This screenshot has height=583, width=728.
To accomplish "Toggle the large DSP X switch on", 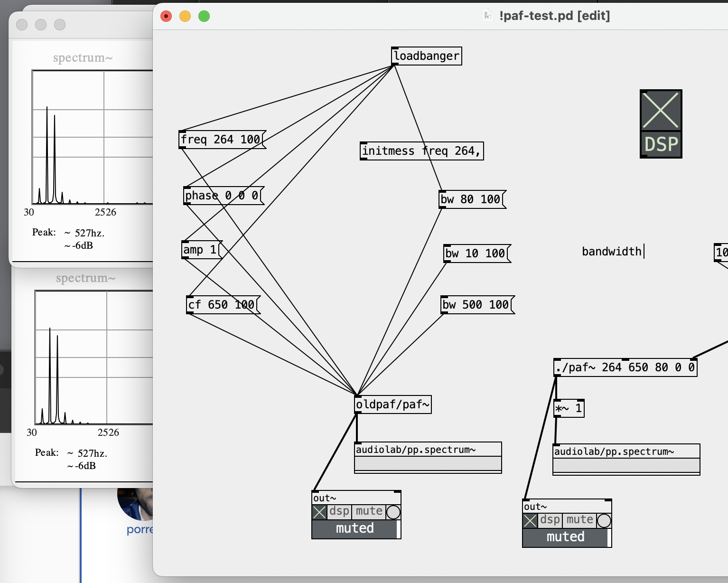I will click(661, 111).
